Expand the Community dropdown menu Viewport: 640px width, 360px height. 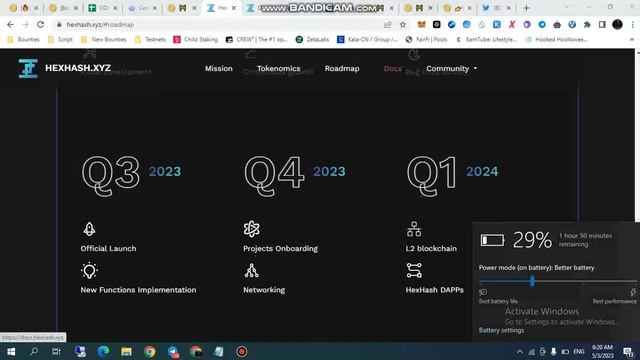pos(451,69)
